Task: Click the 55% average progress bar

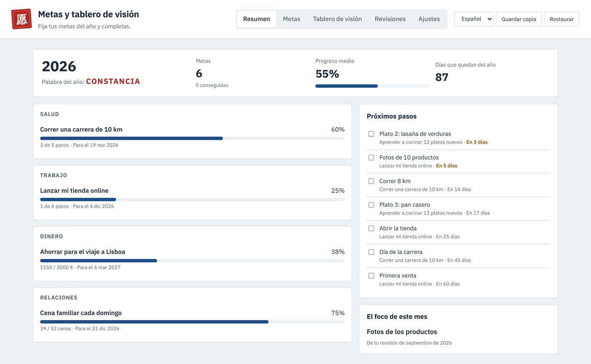Action: point(372,86)
